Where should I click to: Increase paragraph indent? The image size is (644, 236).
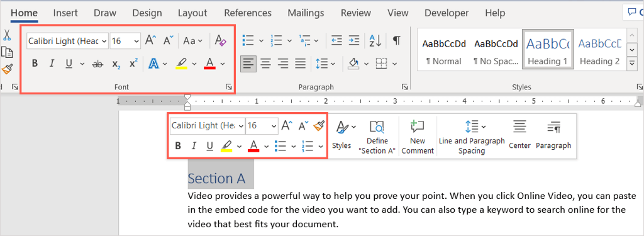click(x=353, y=41)
